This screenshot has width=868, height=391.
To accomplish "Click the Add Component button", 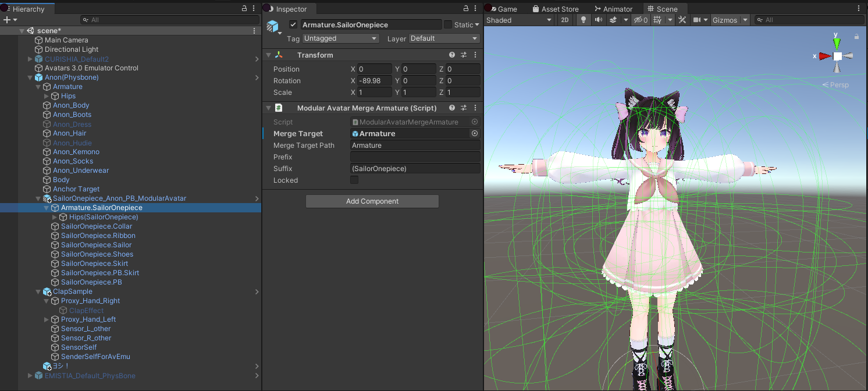I will pyautogui.click(x=372, y=201).
